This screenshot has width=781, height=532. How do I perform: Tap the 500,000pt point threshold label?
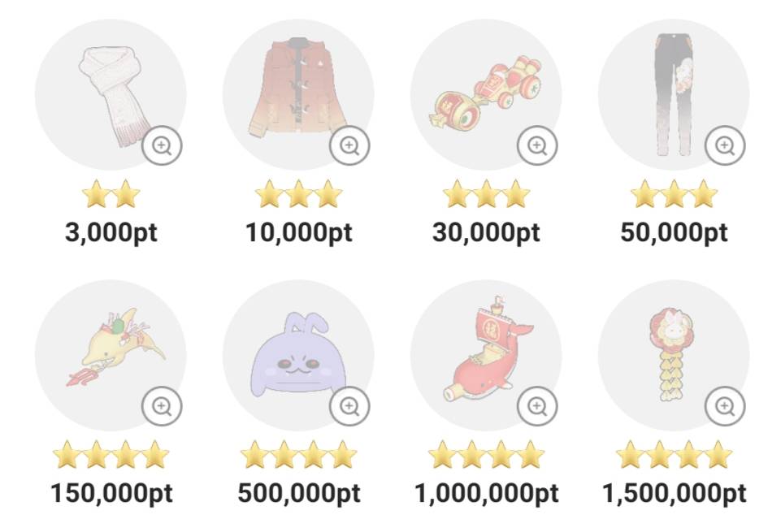coord(299,492)
